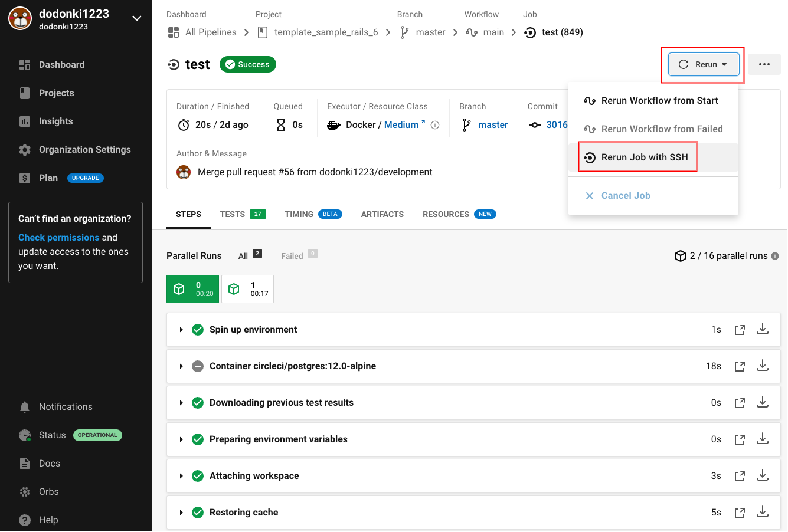Click the commit author avatar
Viewport: 788px width, 532px height.
click(x=184, y=172)
